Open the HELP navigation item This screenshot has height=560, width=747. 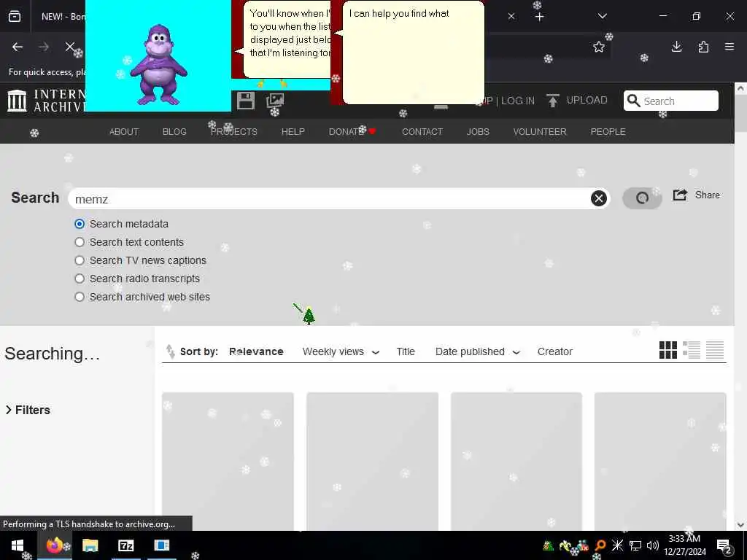(293, 131)
